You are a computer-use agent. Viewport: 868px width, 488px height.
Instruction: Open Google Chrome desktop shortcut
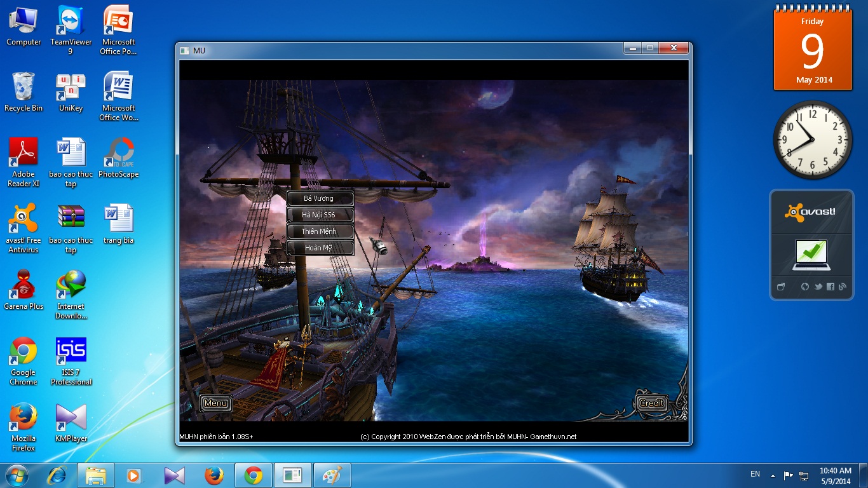(x=24, y=361)
